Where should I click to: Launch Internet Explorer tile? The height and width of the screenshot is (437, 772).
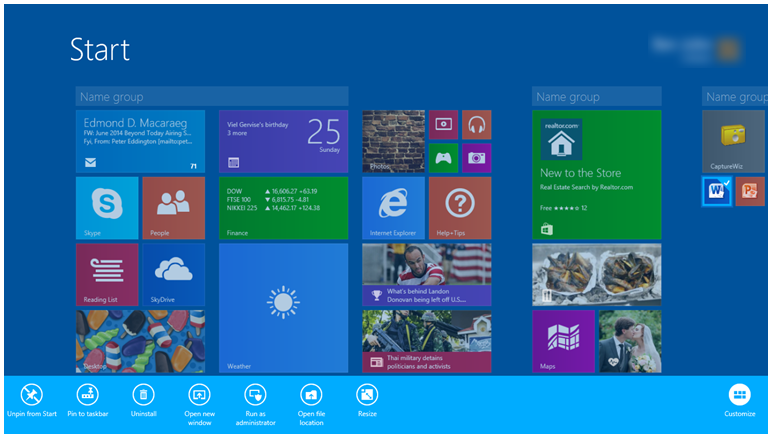(393, 208)
